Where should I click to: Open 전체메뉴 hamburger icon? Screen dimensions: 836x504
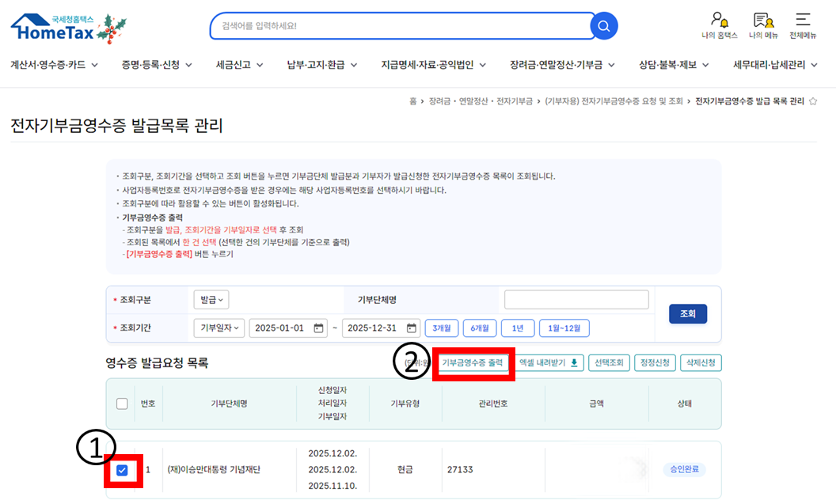pyautogui.click(x=803, y=20)
